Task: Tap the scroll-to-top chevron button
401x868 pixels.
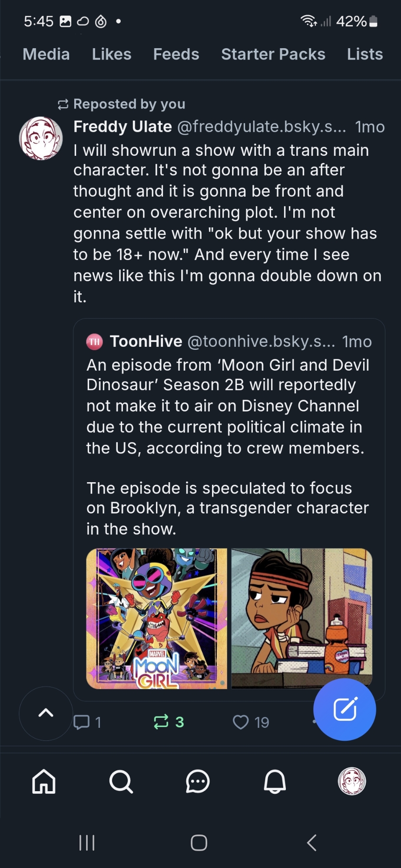Action: [x=46, y=713]
